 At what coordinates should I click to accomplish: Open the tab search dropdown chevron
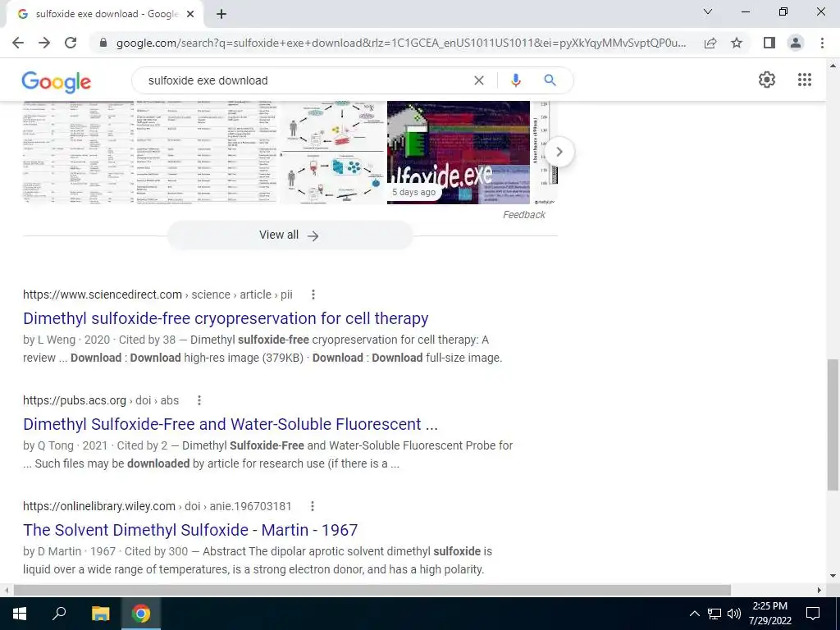tap(708, 11)
